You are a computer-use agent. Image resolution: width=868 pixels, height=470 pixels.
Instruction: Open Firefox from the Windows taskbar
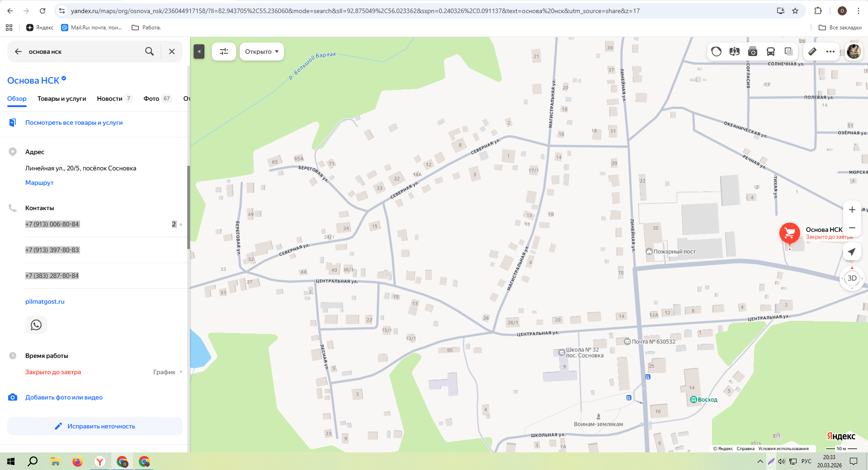pyautogui.click(x=77, y=461)
